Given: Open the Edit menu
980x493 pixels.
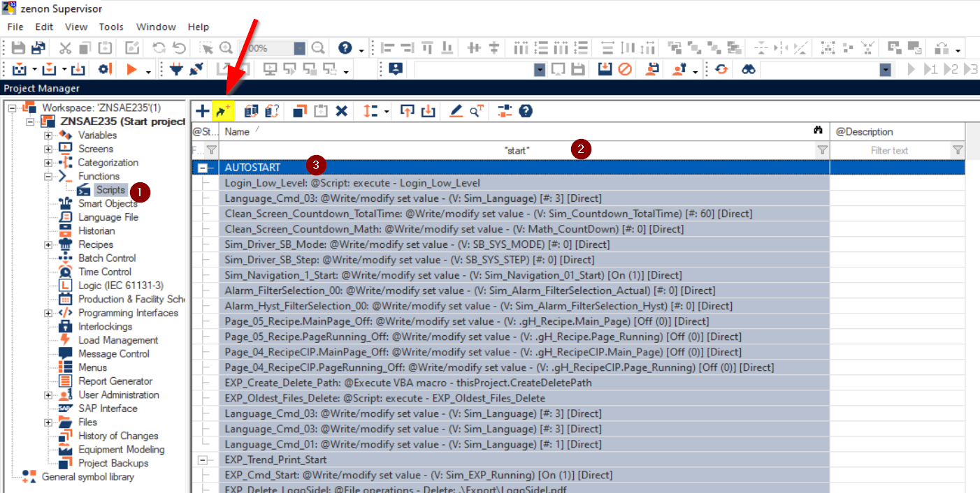Looking at the screenshot, I should click(44, 27).
